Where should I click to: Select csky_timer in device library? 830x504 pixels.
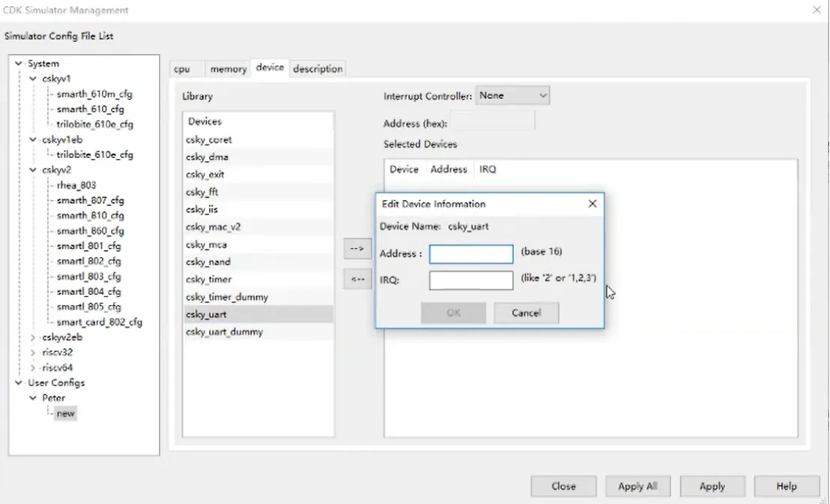coord(258,279)
